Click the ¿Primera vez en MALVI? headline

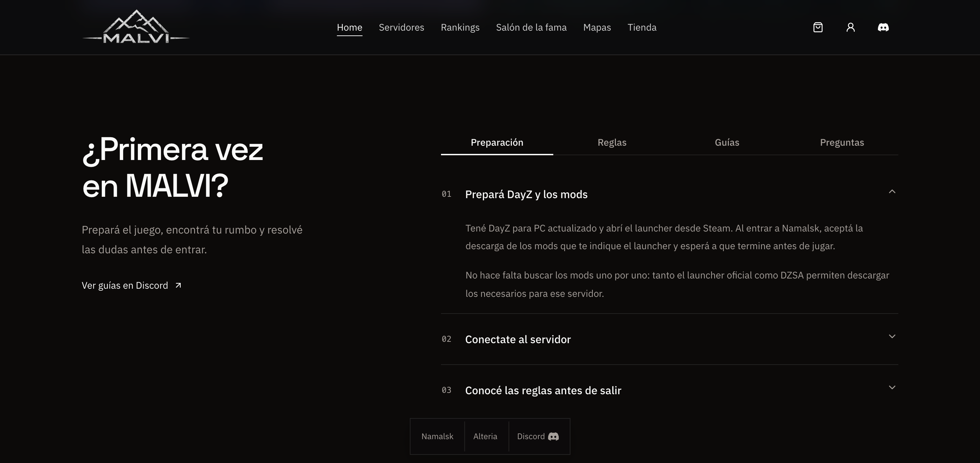(x=172, y=167)
